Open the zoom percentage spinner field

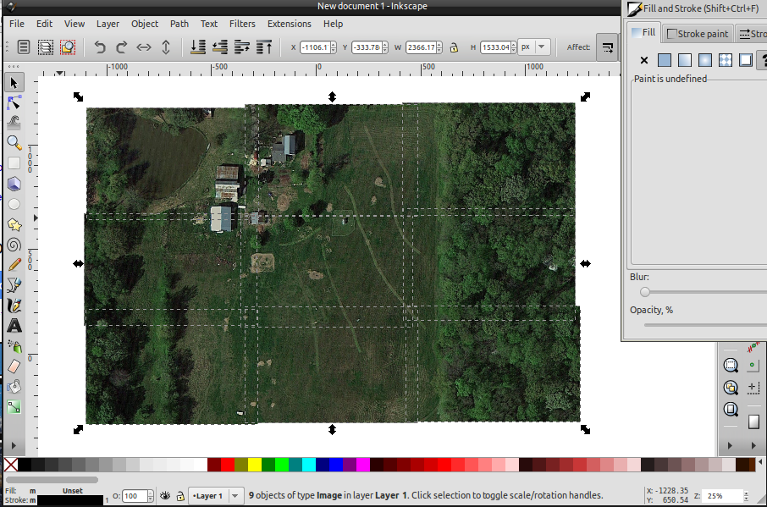[718, 496]
